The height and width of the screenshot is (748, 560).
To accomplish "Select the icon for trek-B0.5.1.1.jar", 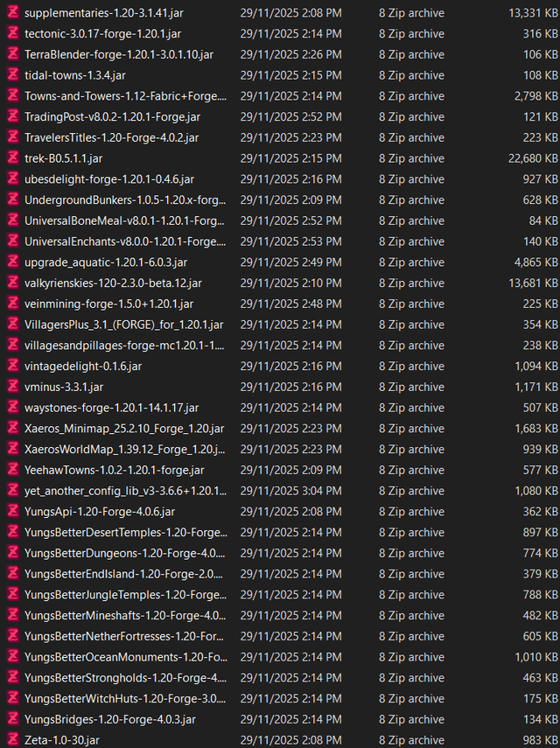I will (13, 158).
